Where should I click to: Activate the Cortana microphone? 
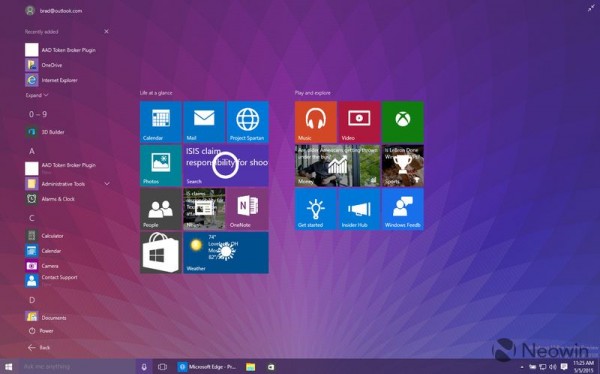(x=144, y=367)
